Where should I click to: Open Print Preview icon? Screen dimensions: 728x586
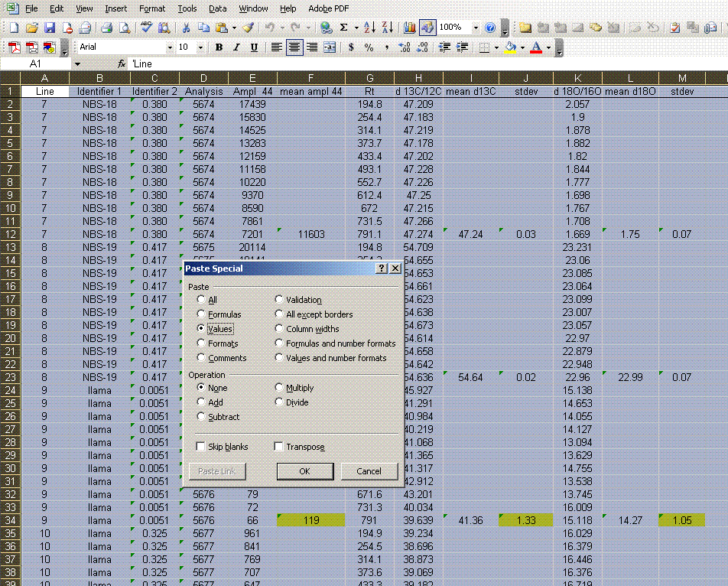(x=125, y=28)
